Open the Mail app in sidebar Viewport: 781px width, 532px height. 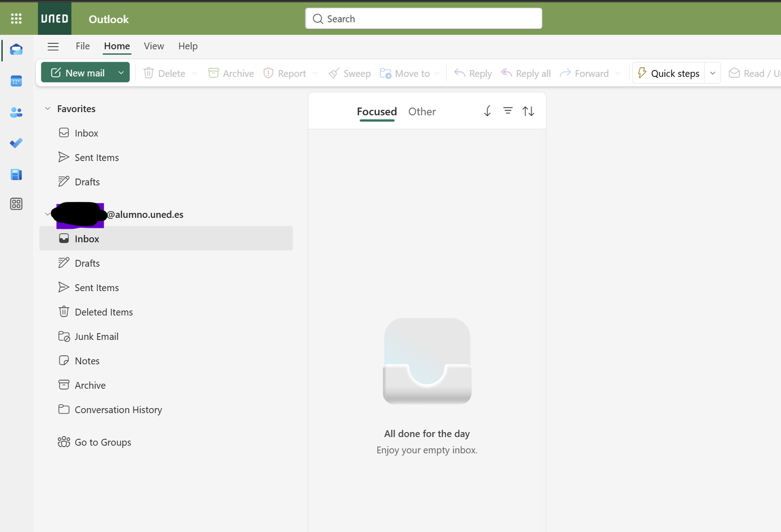click(16, 49)
